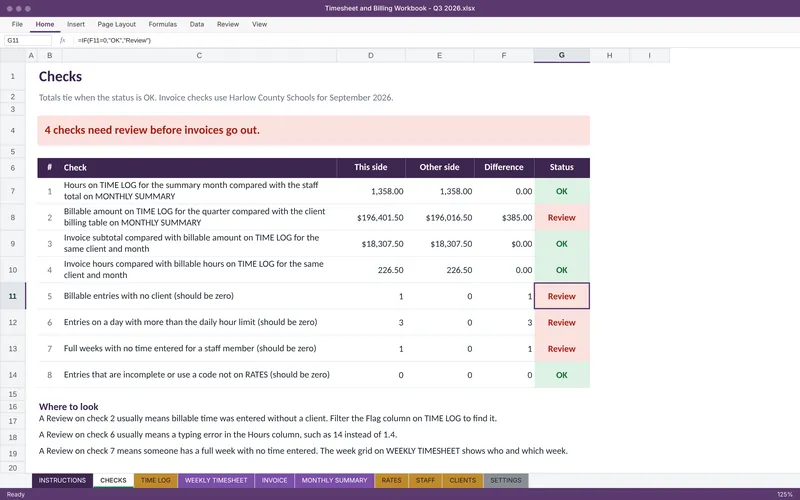Click the 'Status' column header cell
This screenshot has width=800, height=500.
tap(562, 167)
